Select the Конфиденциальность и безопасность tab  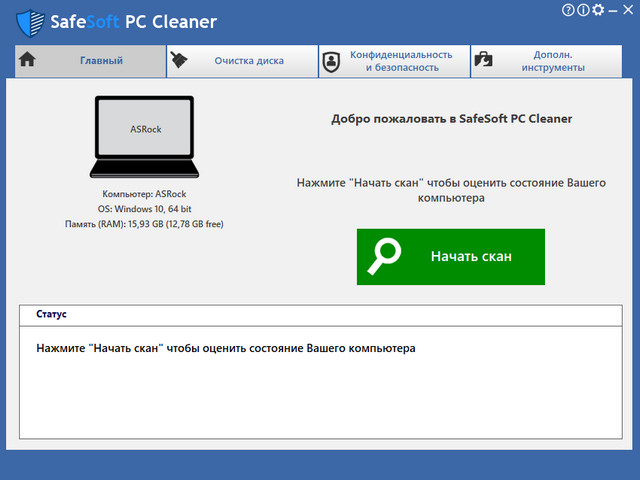tap(401, 61)
